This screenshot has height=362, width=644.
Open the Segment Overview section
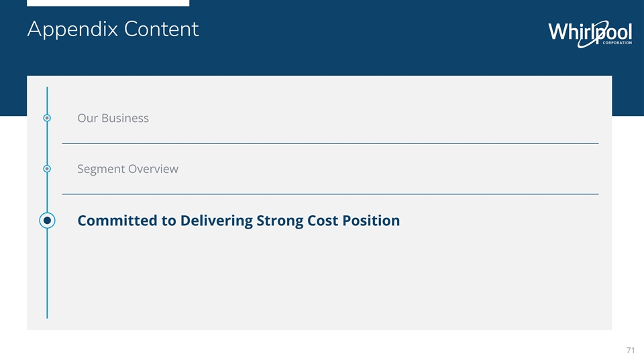point(127,169)
